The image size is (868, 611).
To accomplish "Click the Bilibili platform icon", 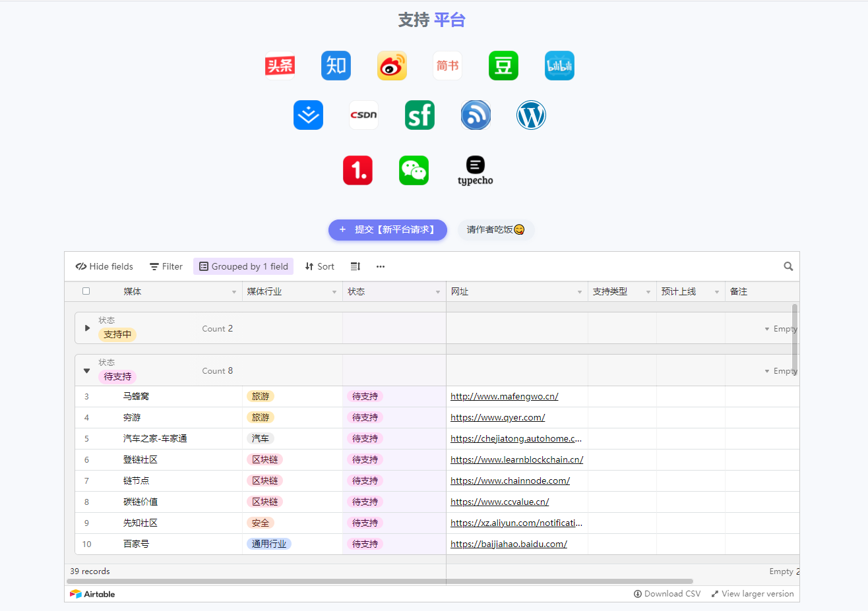I will [x=559, y=66].
